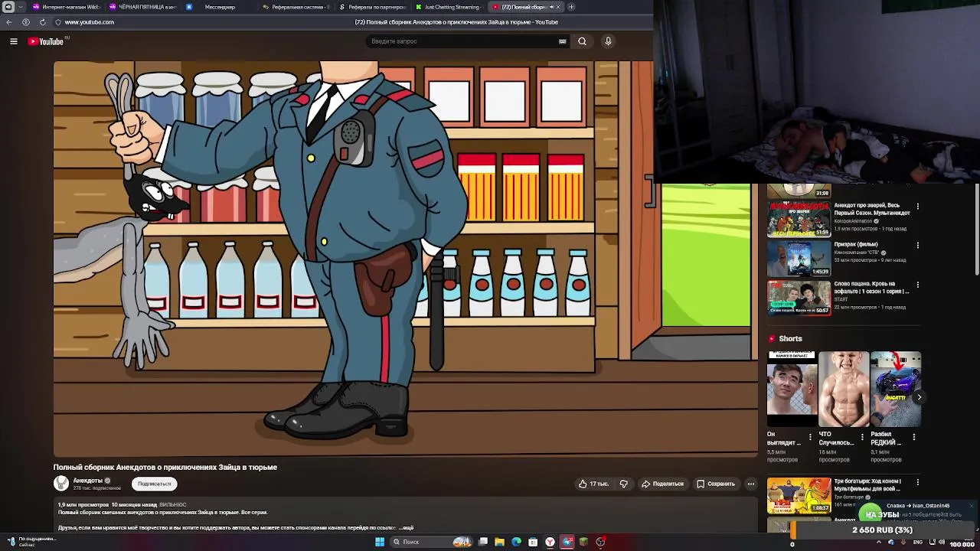Click the Слово пацана video title
This screenshot has height=551, width=980.
pyautogui.click(x=871, y=287)
